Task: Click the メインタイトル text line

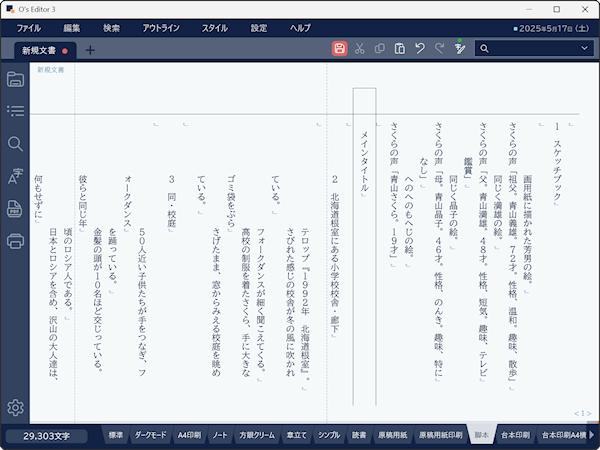Action: 364,161
